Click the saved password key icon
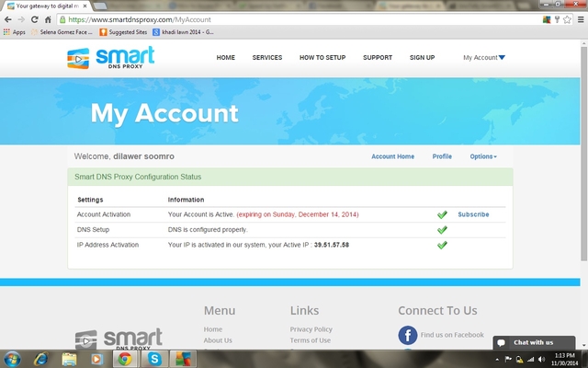 [x=558, y=19]
